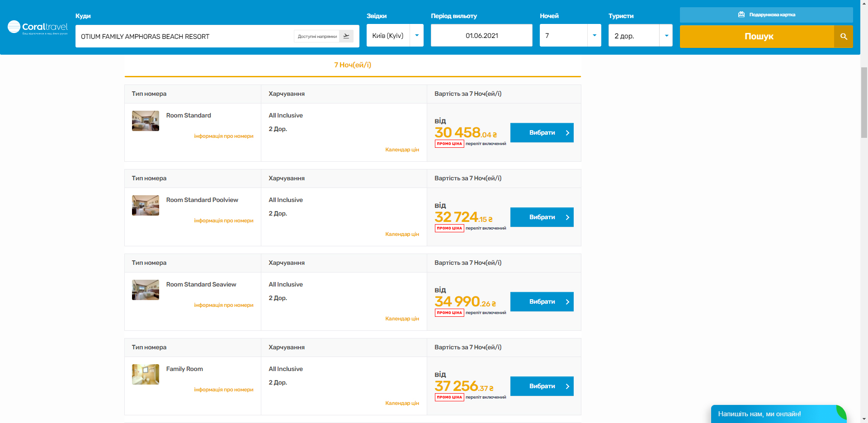View room info link for Room Standard Seaview
The width and height of the screenshot is (868, 423).
(x=224, y=305)
